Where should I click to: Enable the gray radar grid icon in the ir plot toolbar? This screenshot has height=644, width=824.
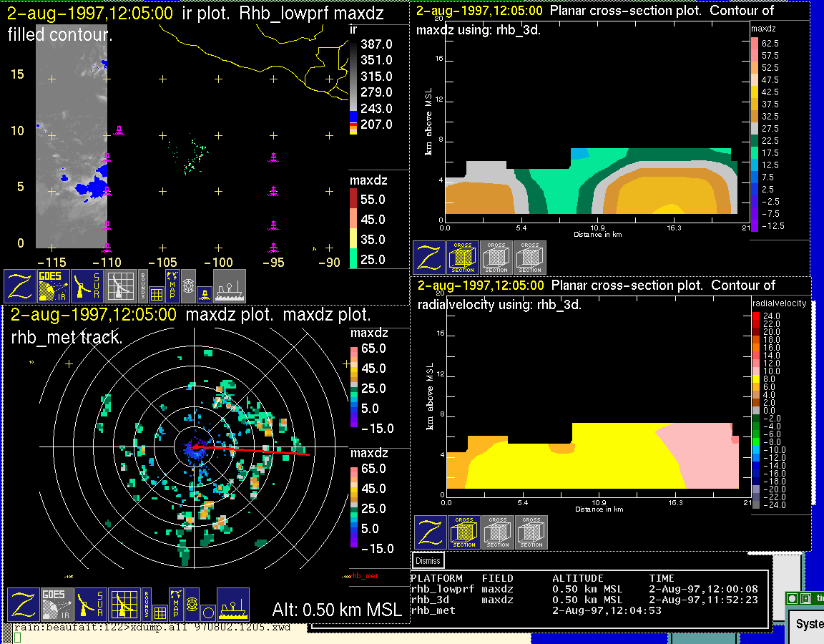pyautogui.click(x=121, y=286)
